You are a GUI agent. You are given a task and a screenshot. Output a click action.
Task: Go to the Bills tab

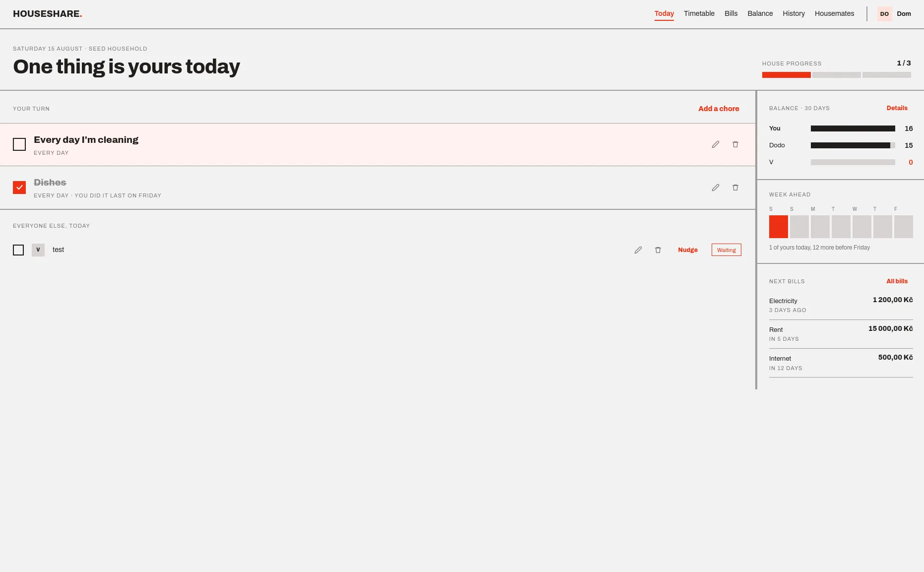731,14
